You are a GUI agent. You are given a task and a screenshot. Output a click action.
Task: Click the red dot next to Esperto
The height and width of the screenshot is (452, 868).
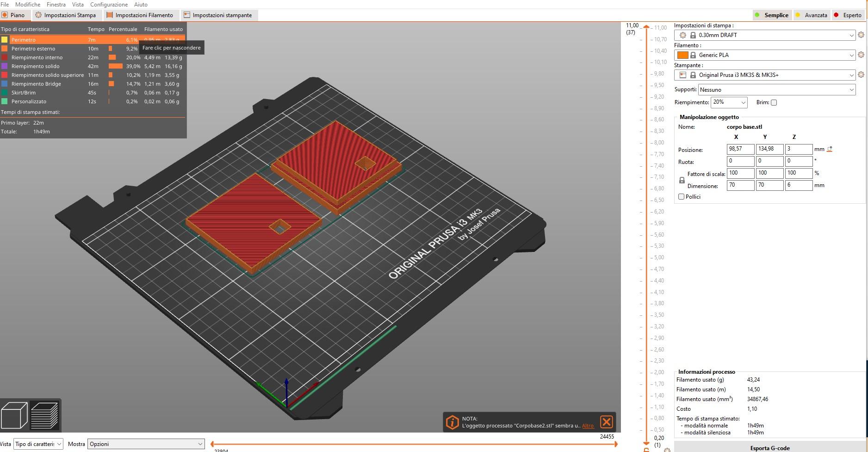pos(836,15)
